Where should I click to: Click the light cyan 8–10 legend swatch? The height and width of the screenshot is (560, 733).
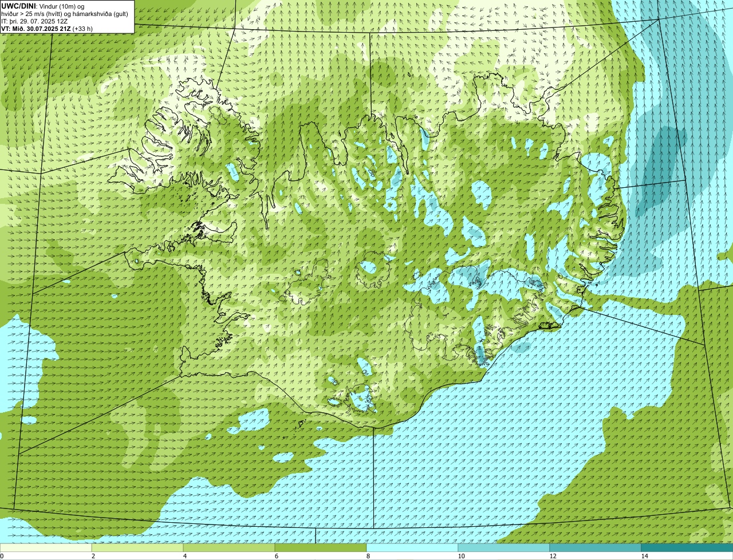pyautogui.click(x=412, y=548)
